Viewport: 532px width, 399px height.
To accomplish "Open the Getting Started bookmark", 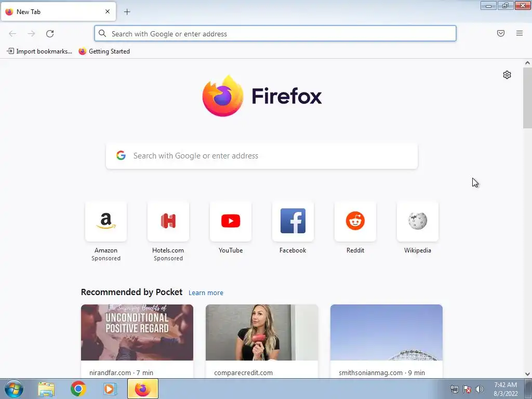I will [x=104, y=51].
